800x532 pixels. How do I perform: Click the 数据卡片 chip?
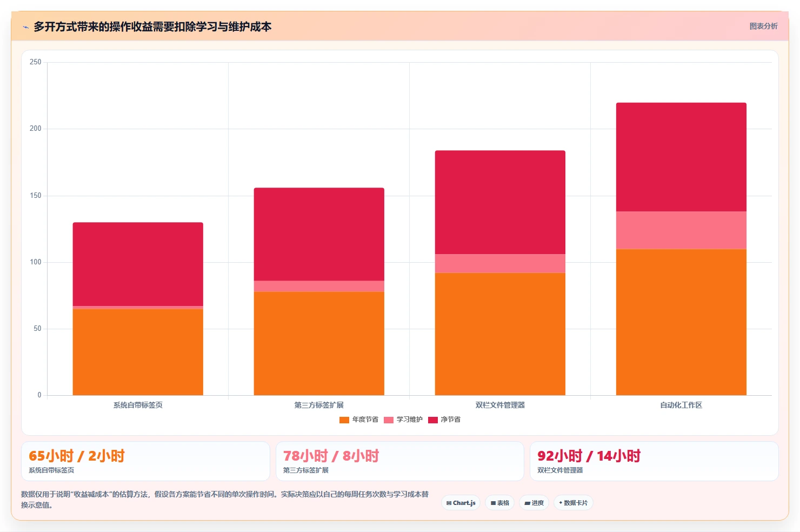[574, 503]
